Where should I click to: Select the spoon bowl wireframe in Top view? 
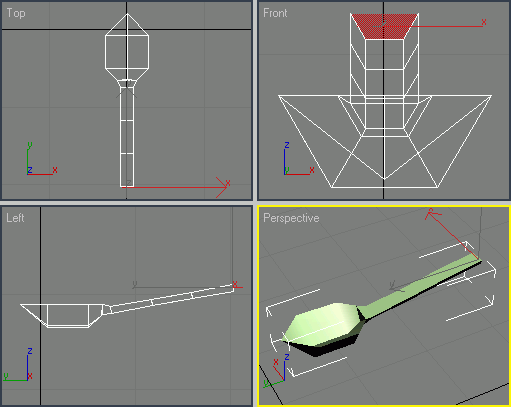pyautogui.click(x=127, y=47)
